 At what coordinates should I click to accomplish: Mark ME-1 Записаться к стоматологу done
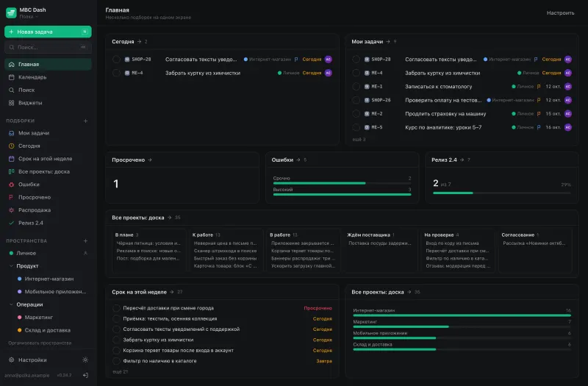coord(356,87)
